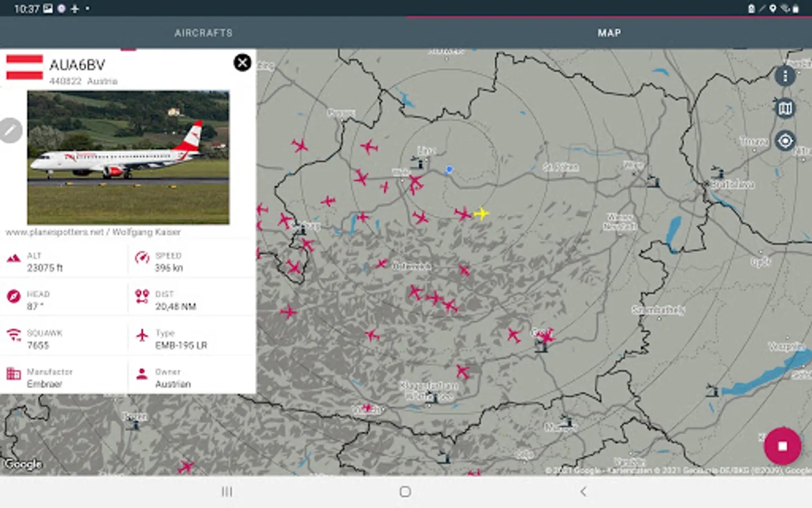Tap the heading compass icon

(14, 296)
